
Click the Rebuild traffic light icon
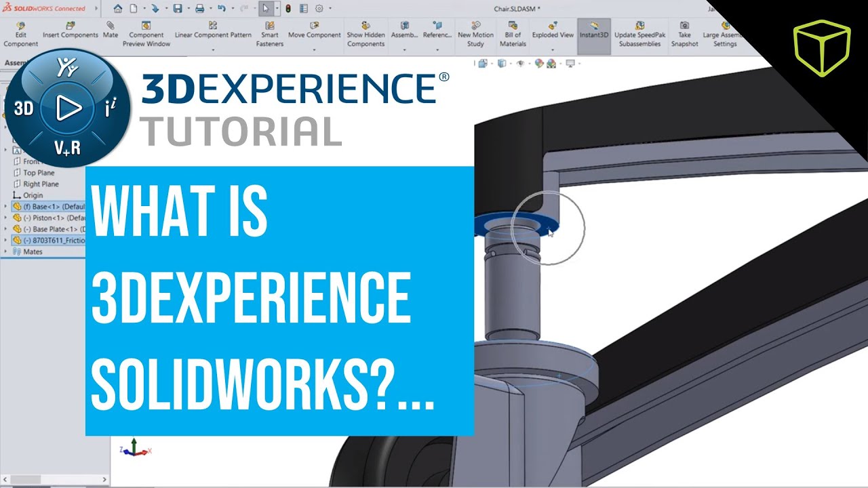(288, 9)
